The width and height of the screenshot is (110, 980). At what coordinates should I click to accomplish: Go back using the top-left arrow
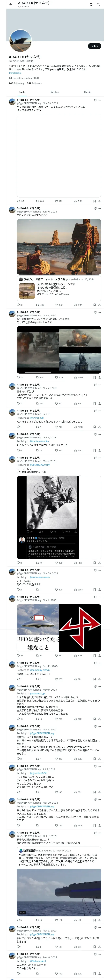[11, 5]
